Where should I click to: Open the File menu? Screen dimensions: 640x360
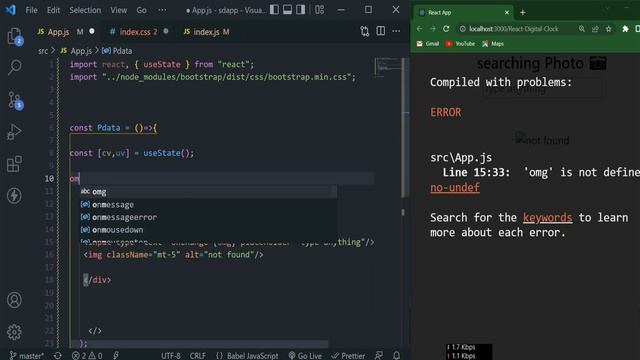point(31,10)
